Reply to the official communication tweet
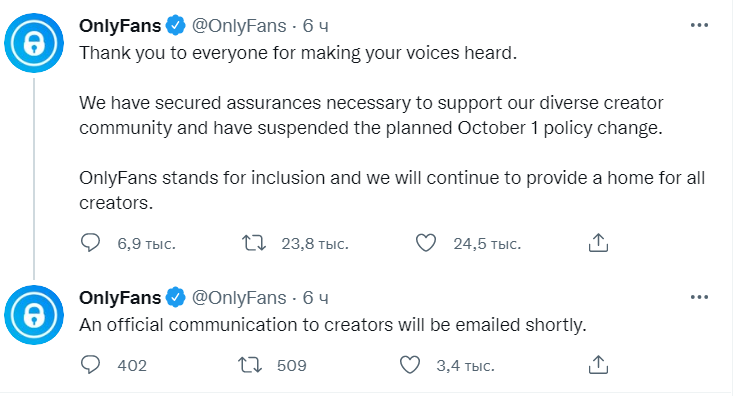This screenshot has width=751, height=396. (90, 365)
